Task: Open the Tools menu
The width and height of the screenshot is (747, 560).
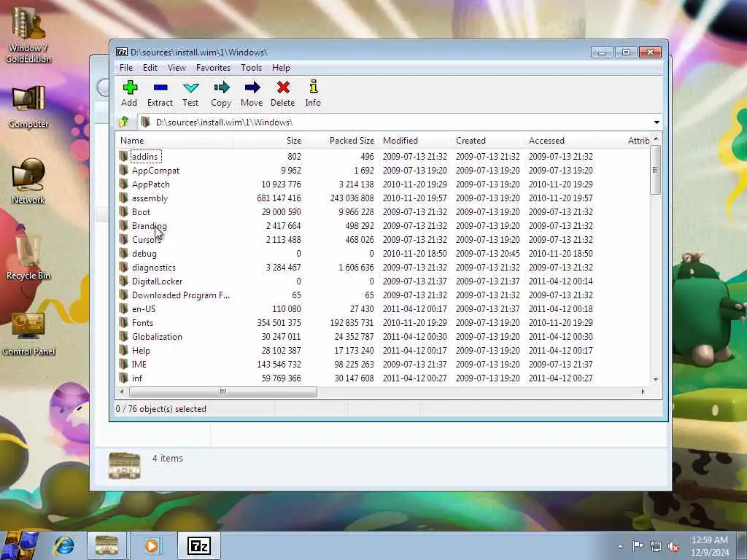Action: tap(251, 68)
